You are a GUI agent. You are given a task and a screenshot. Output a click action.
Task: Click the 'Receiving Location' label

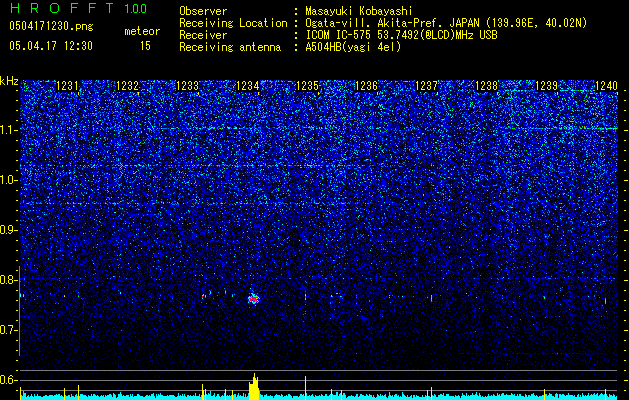pyautogui.click(x=233, y=23)
